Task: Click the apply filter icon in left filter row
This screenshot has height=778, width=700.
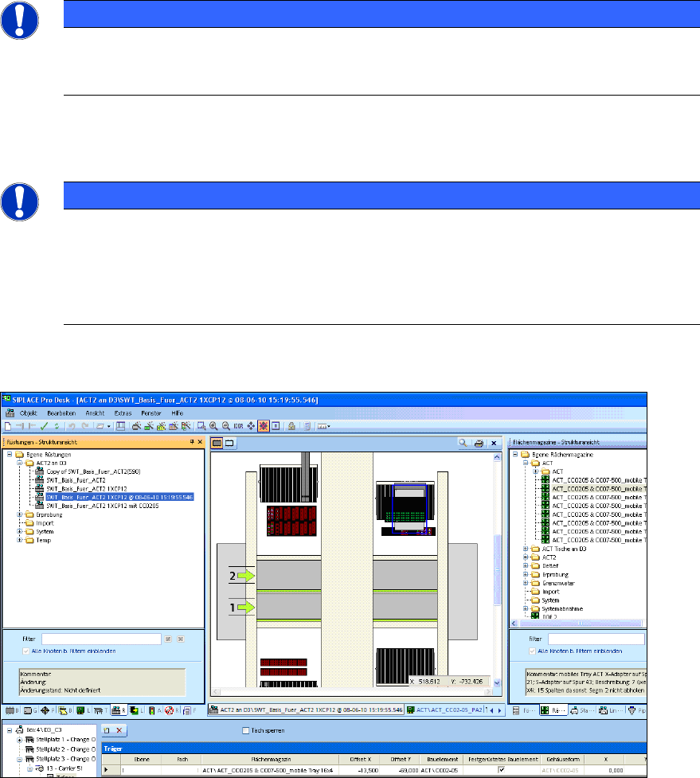Action: 168,639
